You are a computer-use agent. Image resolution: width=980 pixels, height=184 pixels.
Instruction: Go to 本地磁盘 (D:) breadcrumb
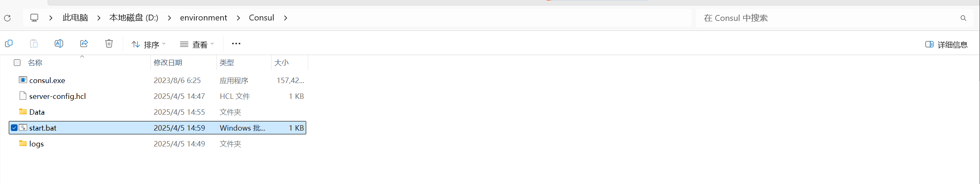134,18
